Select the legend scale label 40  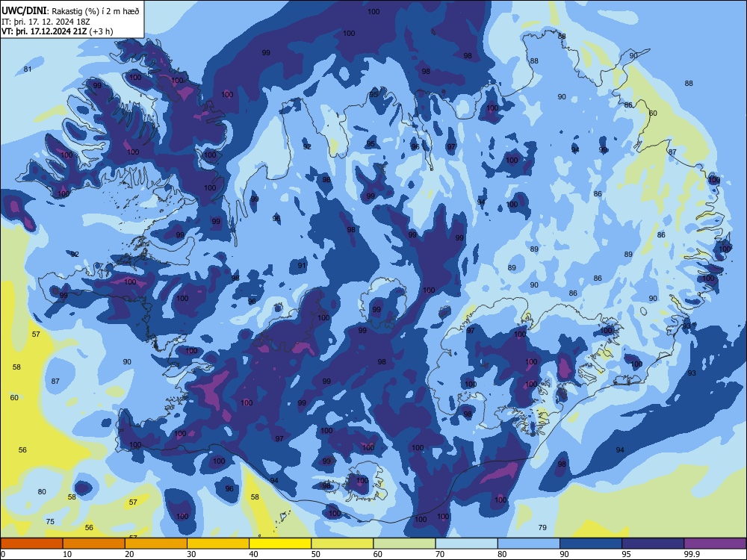click(x=254, y=554)
